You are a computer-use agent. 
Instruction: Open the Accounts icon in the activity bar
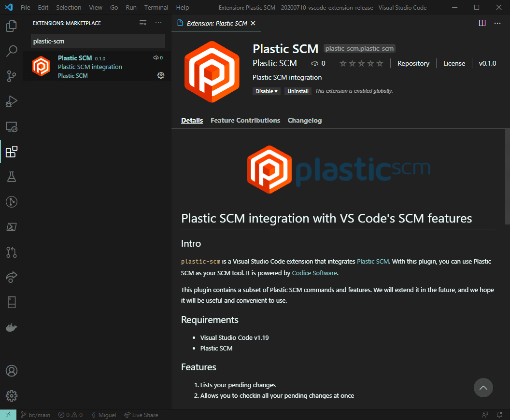pyautogui.click(x=11, y=371)
